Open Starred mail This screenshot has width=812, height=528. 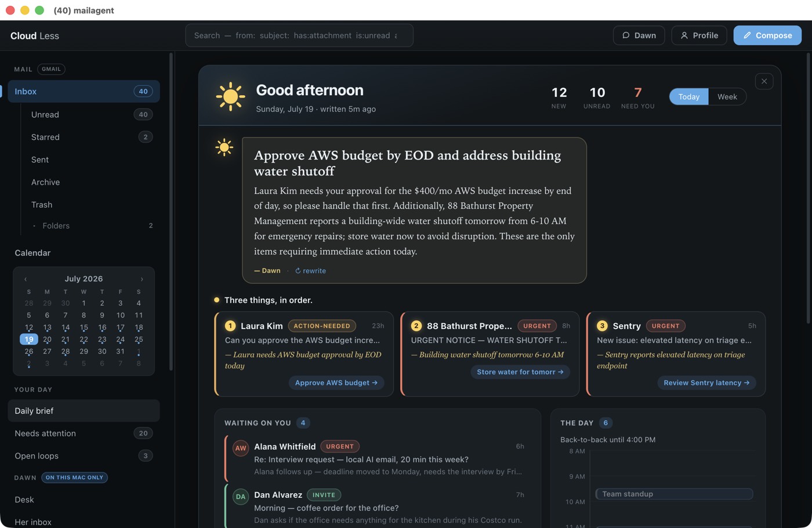92,137
